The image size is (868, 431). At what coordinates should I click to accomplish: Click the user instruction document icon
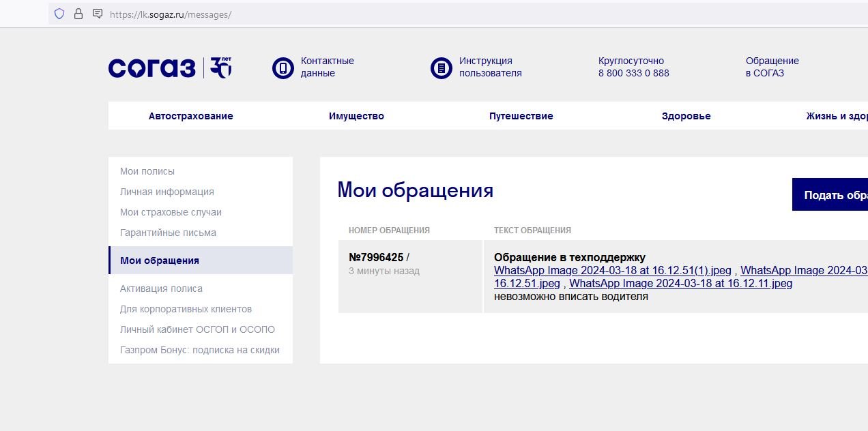tap(441, 68)
